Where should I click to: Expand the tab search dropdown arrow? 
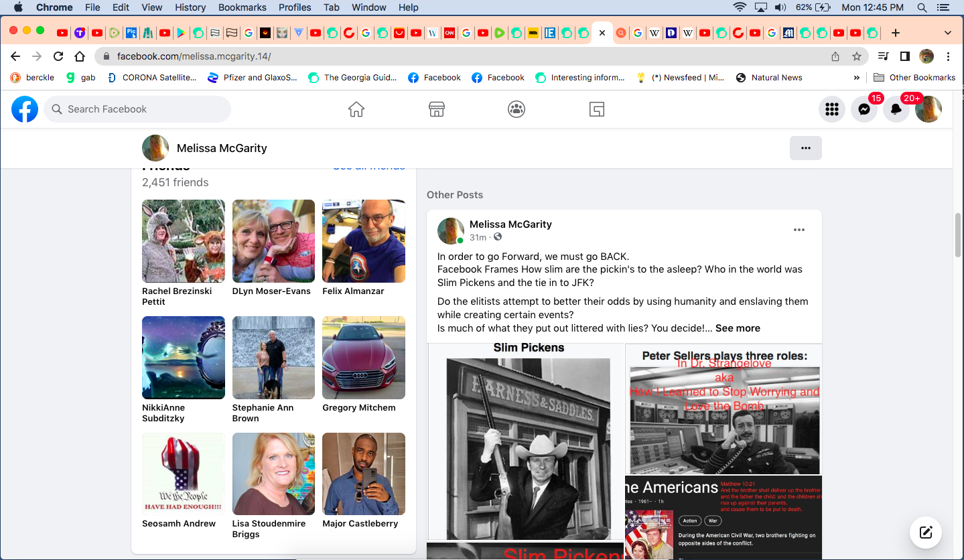948,33
